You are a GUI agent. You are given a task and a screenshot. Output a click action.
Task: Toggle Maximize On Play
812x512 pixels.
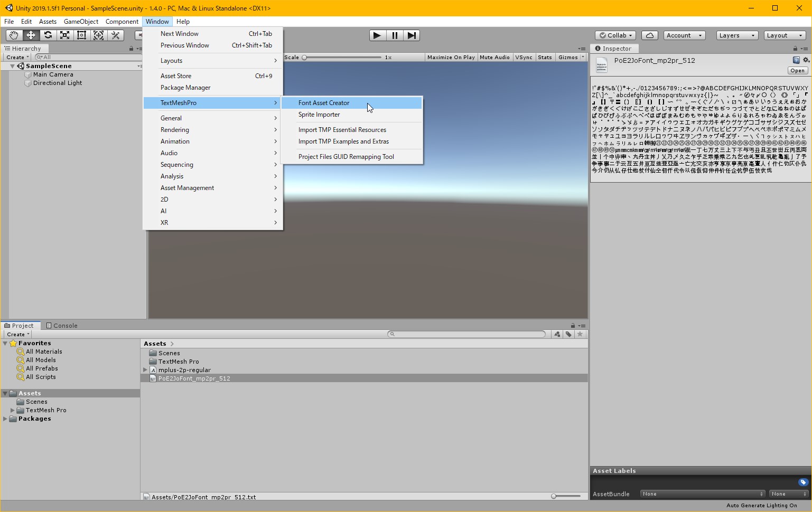click(x=451, y=57)
